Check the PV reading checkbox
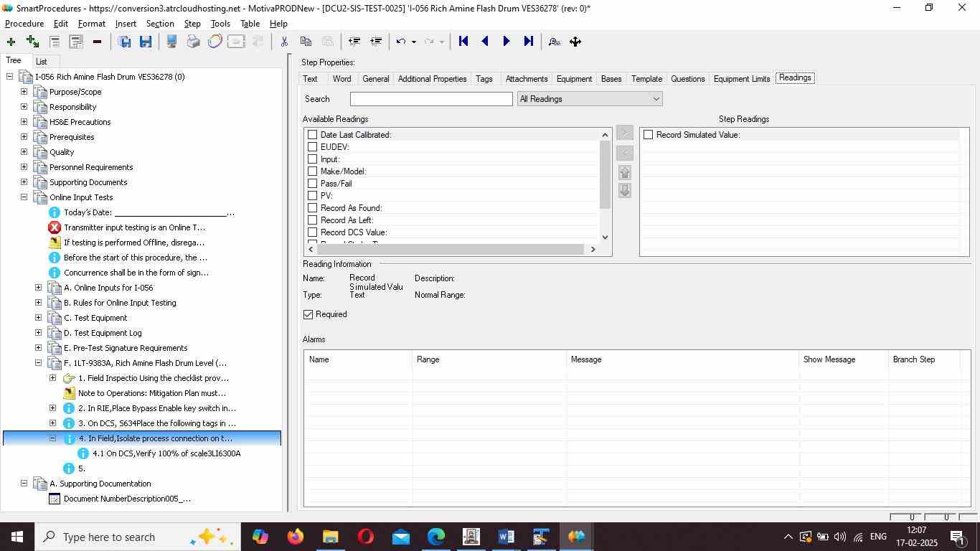980x551 pixels. coord(312,196)
